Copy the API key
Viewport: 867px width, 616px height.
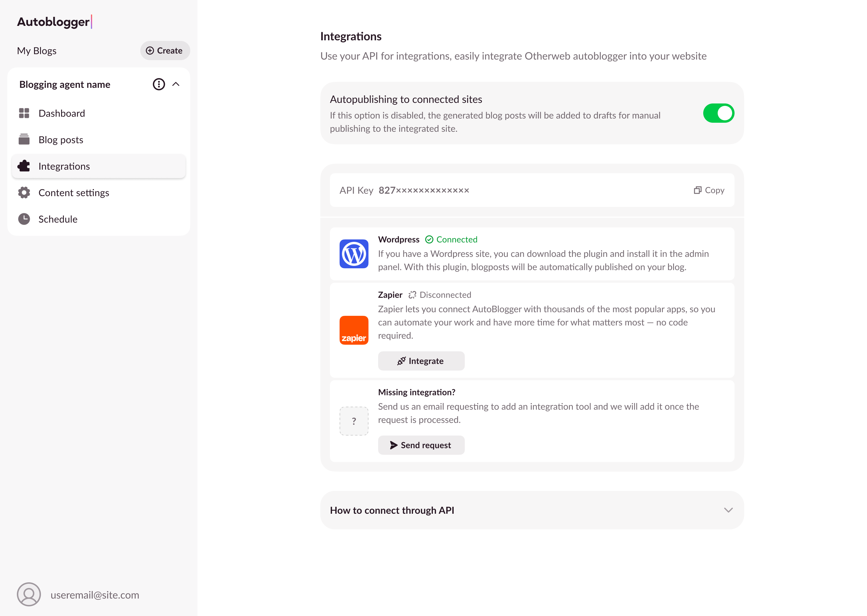709,190
